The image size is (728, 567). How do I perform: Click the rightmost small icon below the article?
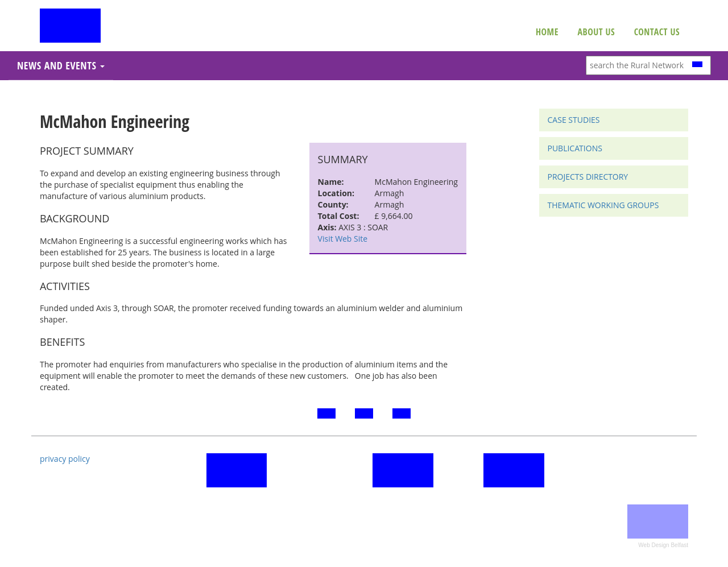(x=402, y=413)
